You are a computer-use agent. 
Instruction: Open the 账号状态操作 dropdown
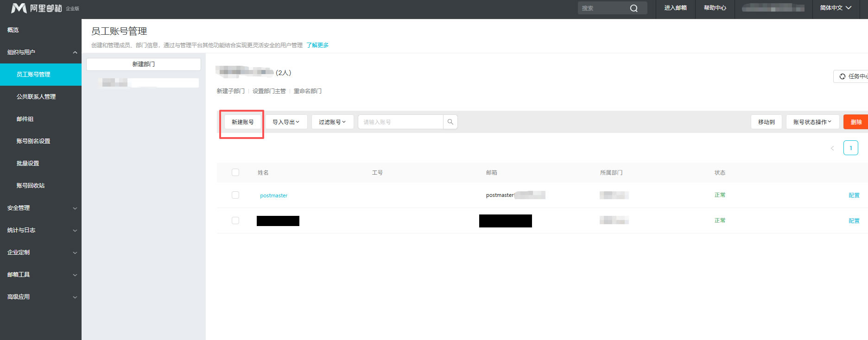coord(812,122)
